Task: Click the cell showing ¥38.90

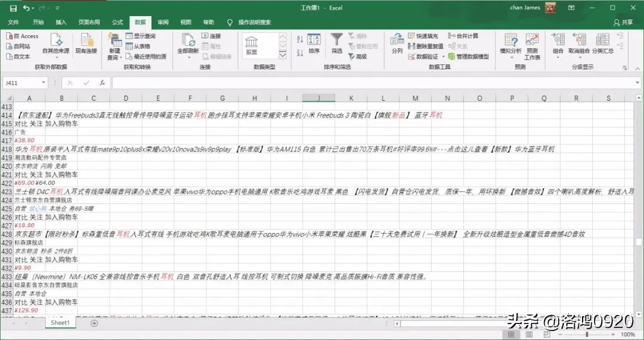Action: tap(29, 140)
